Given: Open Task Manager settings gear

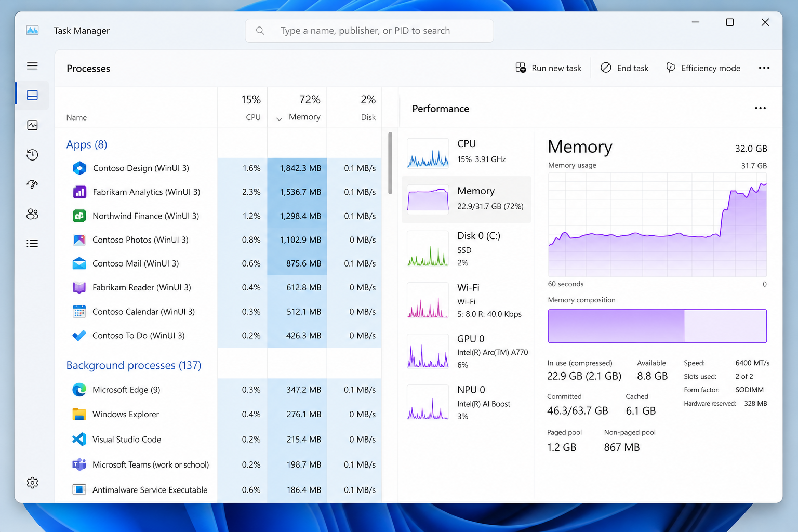Looking at the screenshot, I should (x=32, y=483).
